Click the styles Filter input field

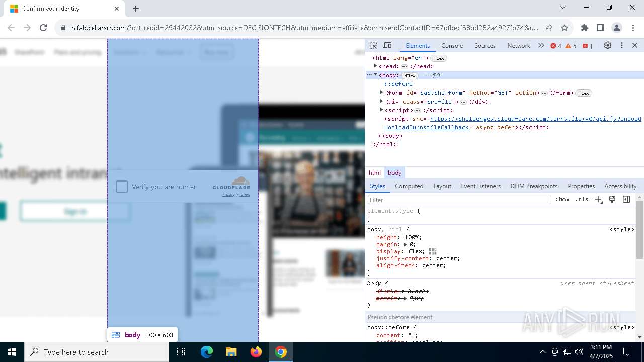(459, 200)
